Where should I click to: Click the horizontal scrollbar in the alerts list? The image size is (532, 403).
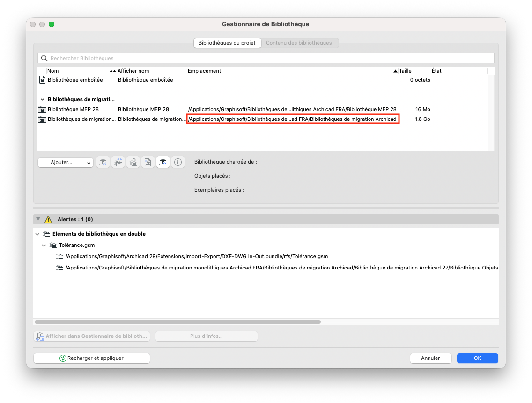pyautogui.click(x=177, y=322)
